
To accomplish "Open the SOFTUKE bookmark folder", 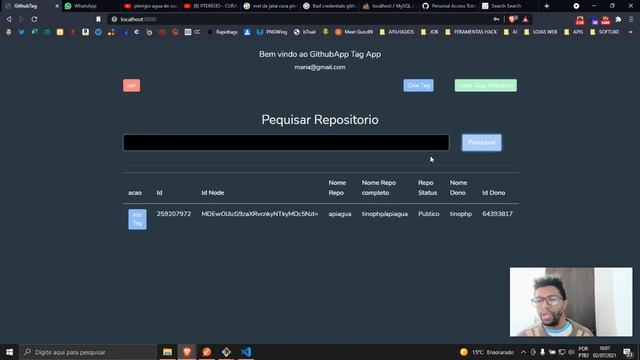I will 604,32.
